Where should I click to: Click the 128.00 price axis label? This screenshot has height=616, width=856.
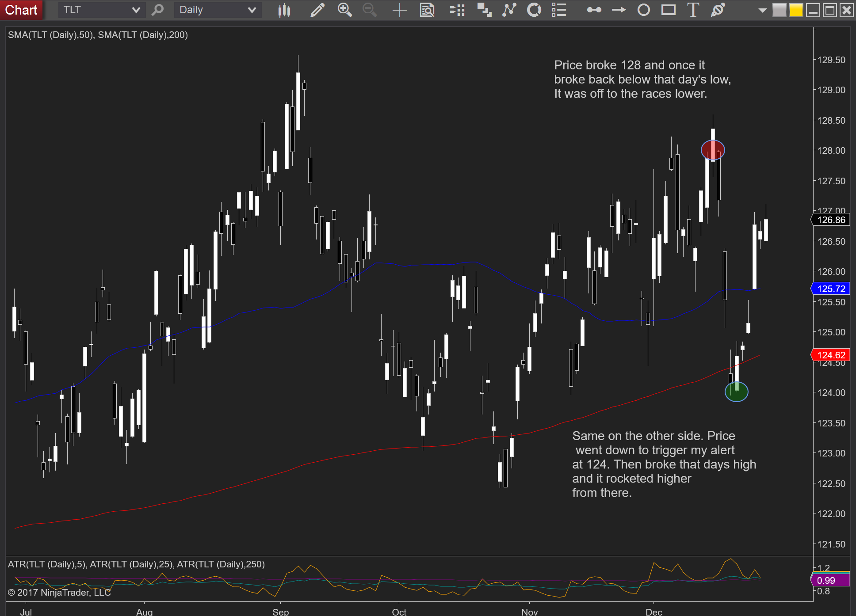pos(831,151)
